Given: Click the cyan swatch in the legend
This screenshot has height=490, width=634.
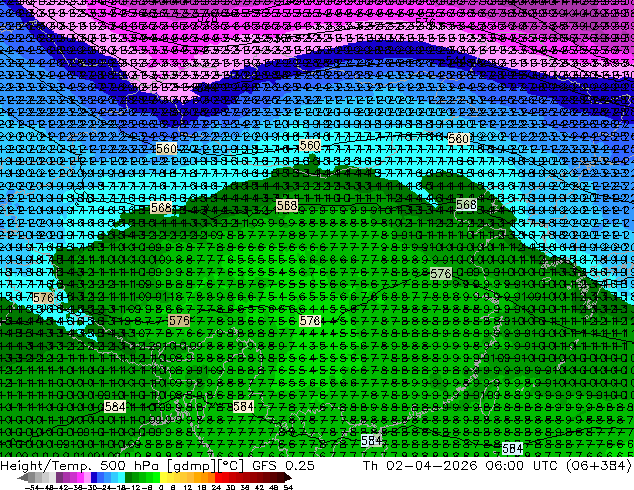Looking at the screenshot, I should click(121, 478).
